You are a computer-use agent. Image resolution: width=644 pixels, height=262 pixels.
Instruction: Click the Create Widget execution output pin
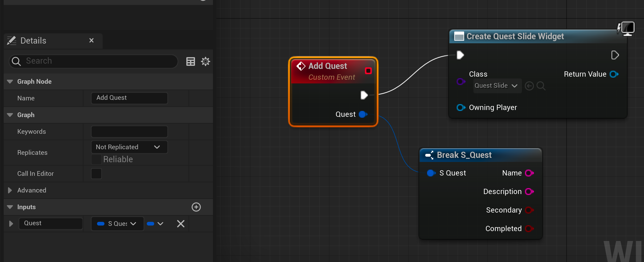tap(615, 55)
